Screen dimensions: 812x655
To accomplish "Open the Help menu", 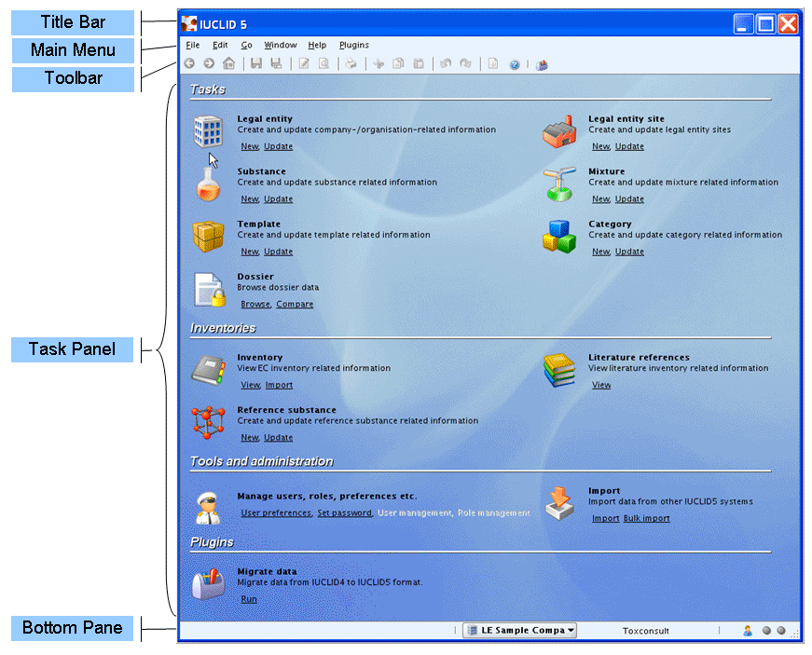I will coord(317,45).
